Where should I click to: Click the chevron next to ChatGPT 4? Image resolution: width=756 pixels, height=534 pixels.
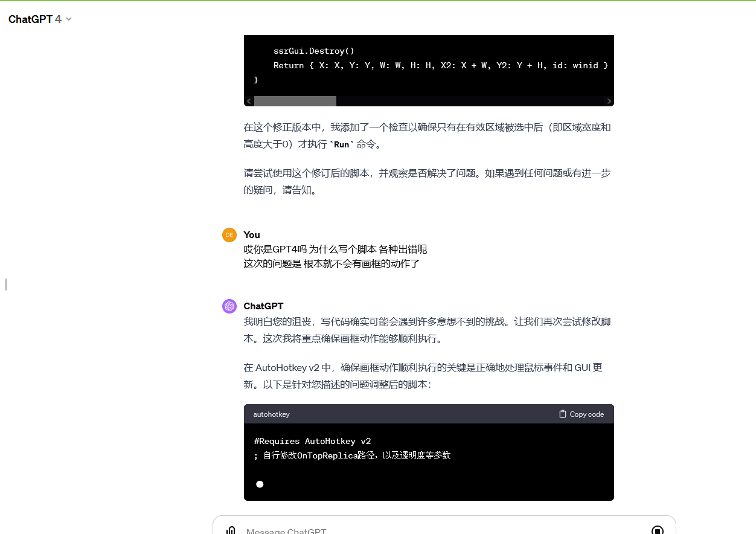(x=69, y=19)
